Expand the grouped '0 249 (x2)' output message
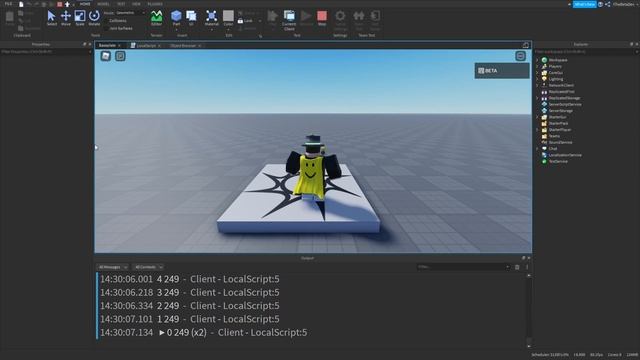 point(162,333)
